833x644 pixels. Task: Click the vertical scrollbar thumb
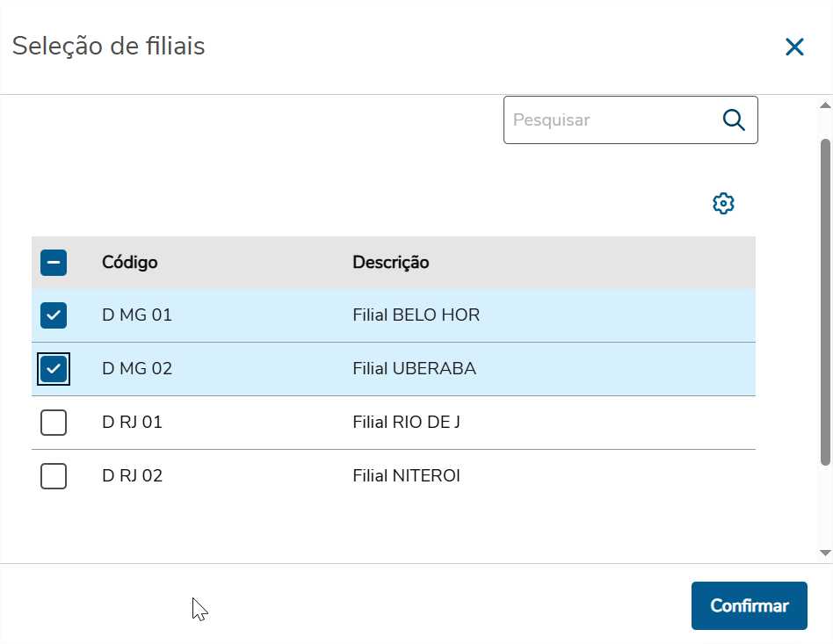pos(825,299)
